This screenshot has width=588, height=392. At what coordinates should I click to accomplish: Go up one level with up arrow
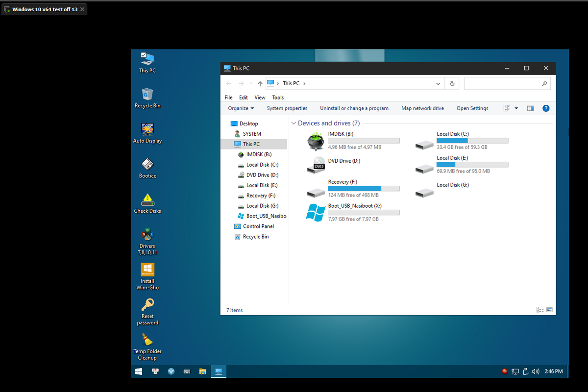[x=260, y=84]
